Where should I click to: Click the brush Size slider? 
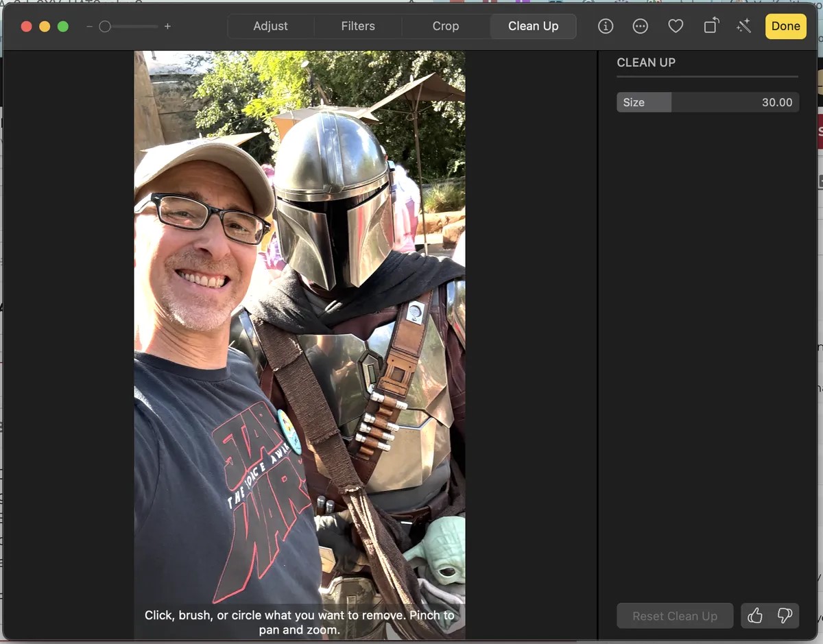coord(707,102)
